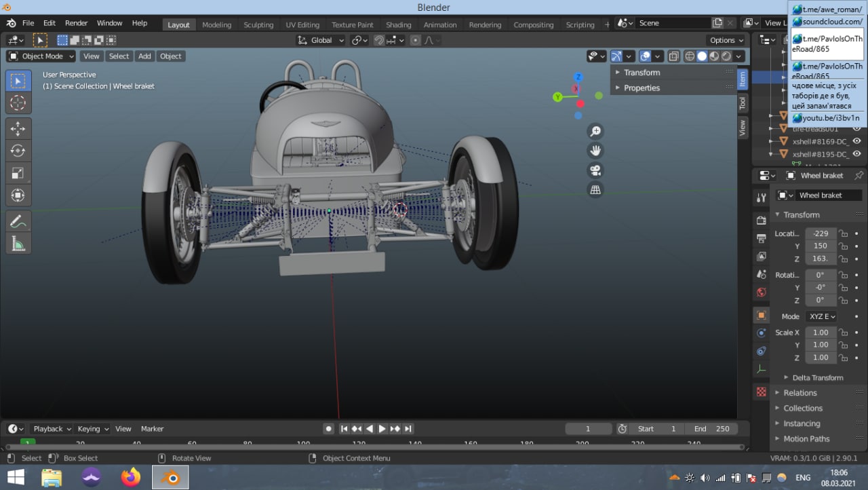Toggle pin on Wheel braket properties
Viewport: 868px width, 490px height.
tap(859, 175)
